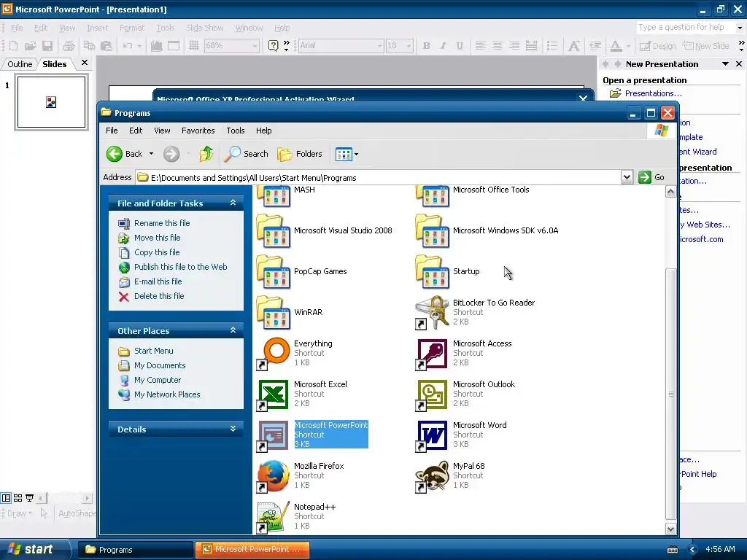Click Rename this file task link

[x=162, y=223]
